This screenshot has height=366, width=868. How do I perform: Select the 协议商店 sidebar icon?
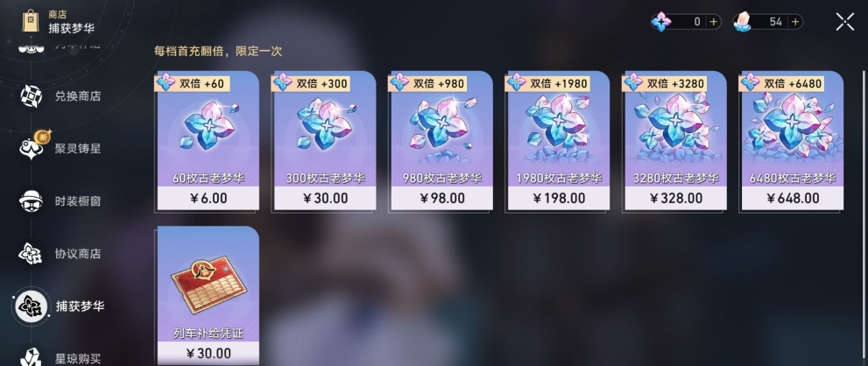tap(31, 254)
